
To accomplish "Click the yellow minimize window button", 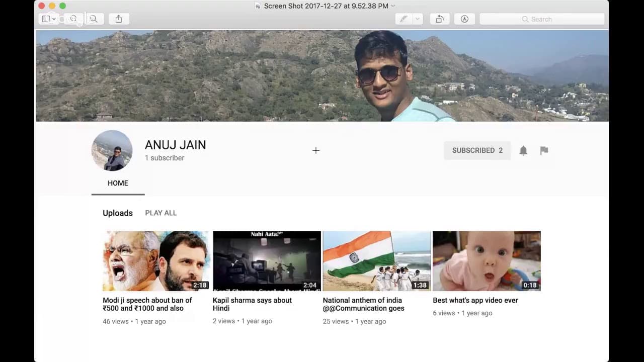I will tap(52, 6).
